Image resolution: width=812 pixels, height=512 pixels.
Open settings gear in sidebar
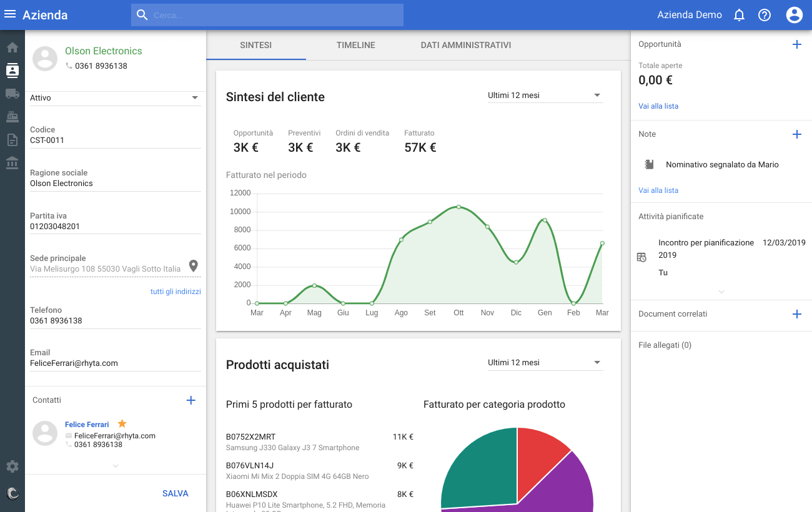[x=12, y=466]
